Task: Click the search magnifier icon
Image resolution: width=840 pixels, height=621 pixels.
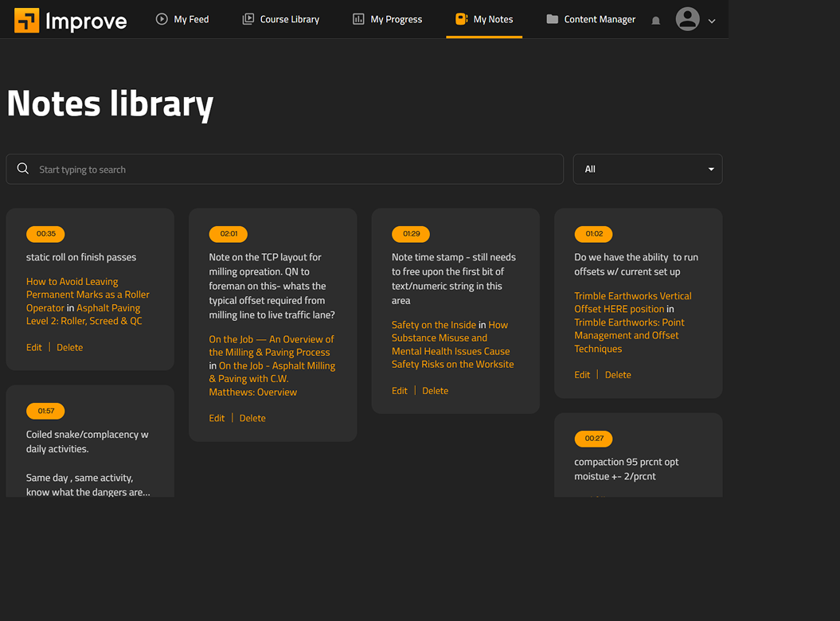Action: (23, 169)
